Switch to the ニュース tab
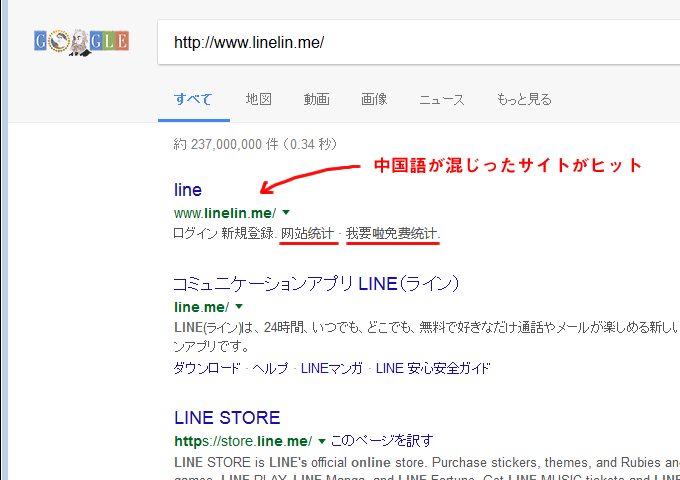 click(441, 99)
